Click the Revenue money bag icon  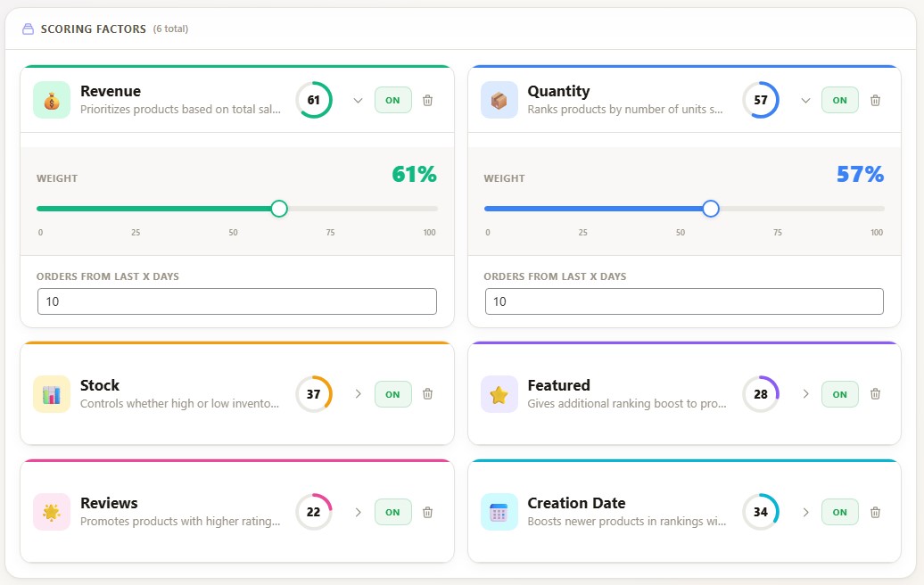pos(52,100)
